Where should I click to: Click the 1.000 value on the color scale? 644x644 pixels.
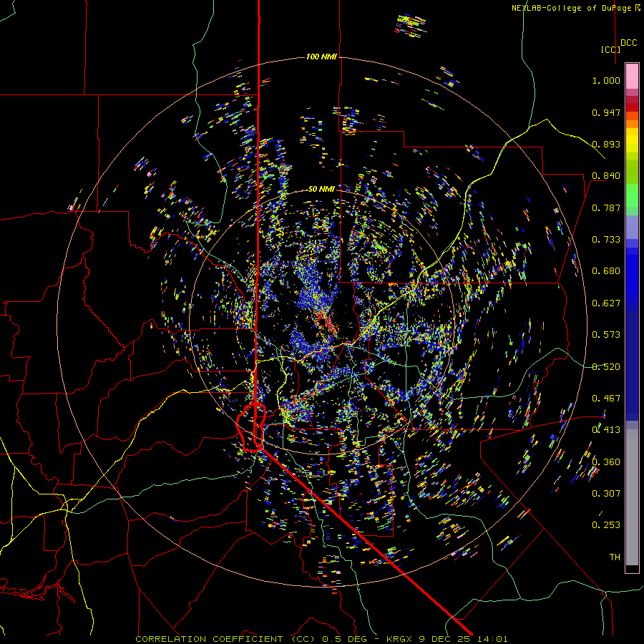click(606, 80)
